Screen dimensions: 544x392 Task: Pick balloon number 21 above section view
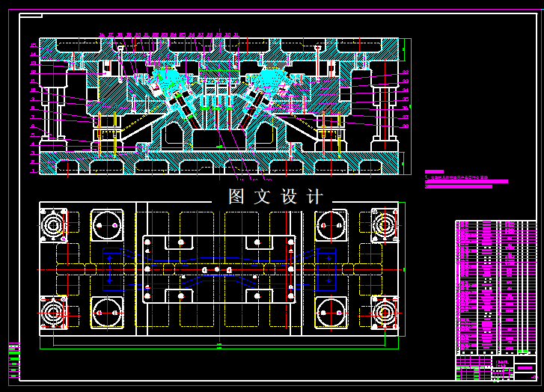(x=147, y=34)
